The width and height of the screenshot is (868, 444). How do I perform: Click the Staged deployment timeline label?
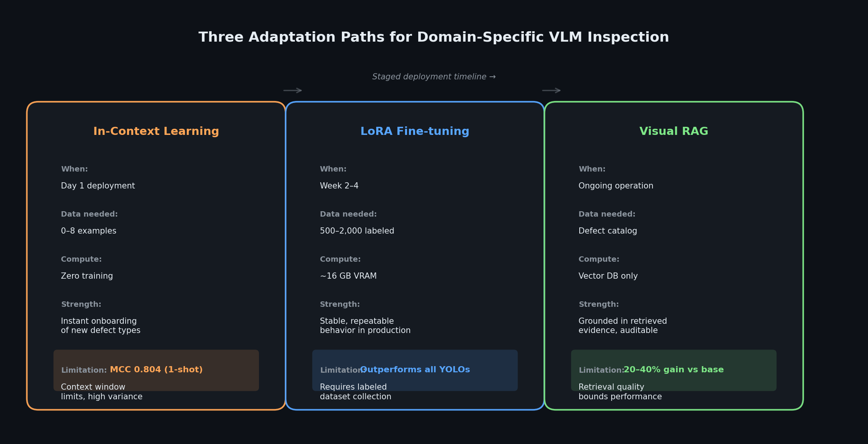pyautogui.click(x=434, y=77)
